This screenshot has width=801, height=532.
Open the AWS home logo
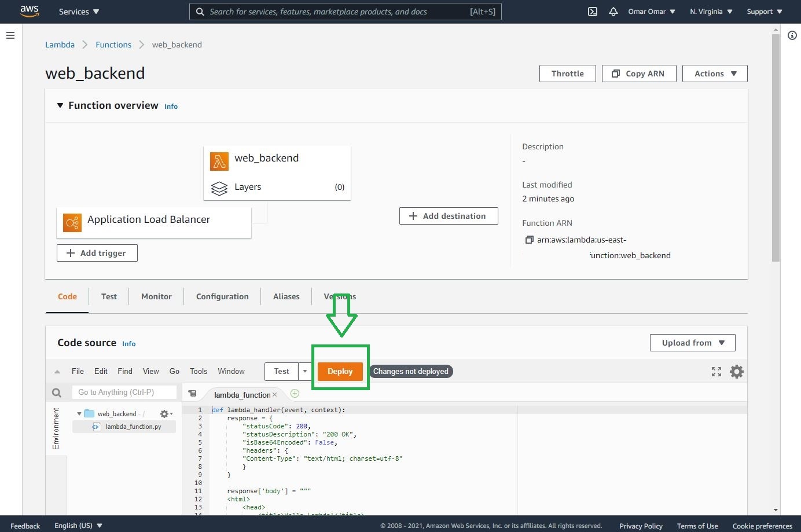click(30, 11)
